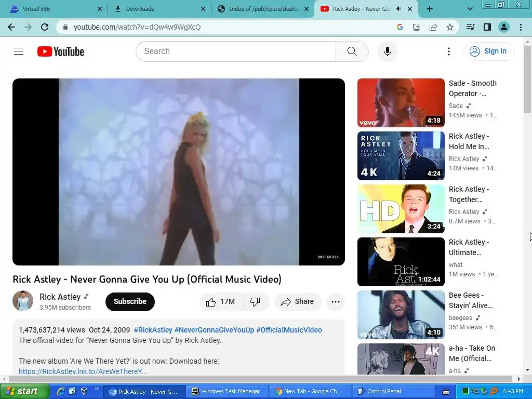Share this page icon in address bar
532x399 pixels.
click(433, 27)
